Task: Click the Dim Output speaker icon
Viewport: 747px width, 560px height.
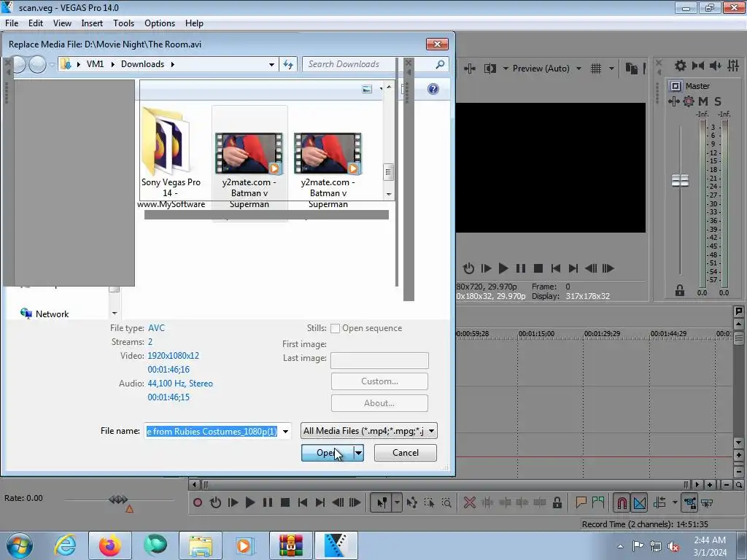Action: click(716, 66)
